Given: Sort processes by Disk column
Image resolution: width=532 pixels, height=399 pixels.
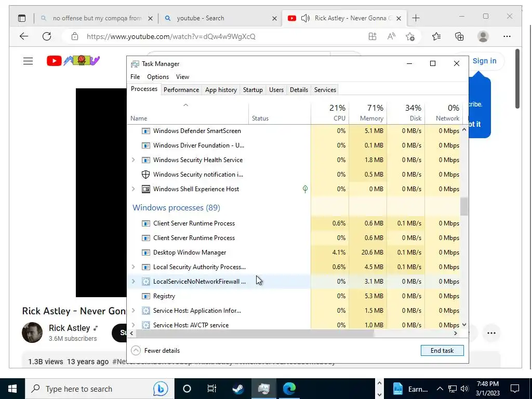Looking at the screenshot, I should point(406,113).
